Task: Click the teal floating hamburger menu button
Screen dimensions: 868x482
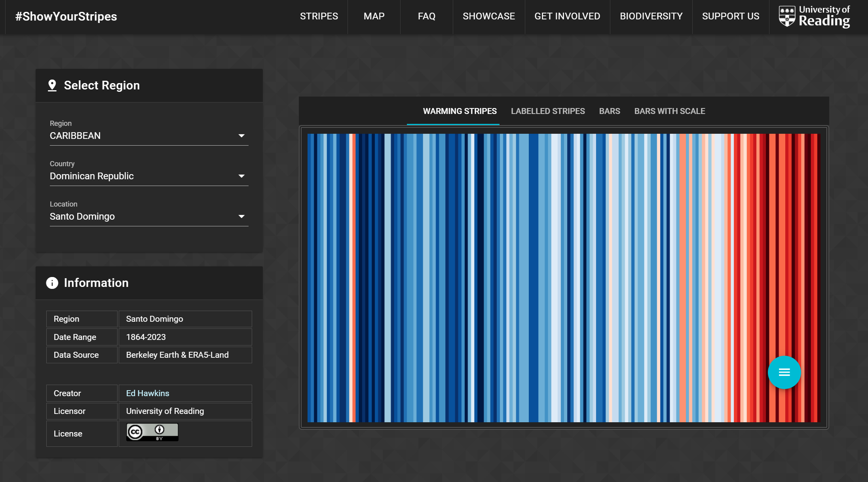Action: [784, 372]
